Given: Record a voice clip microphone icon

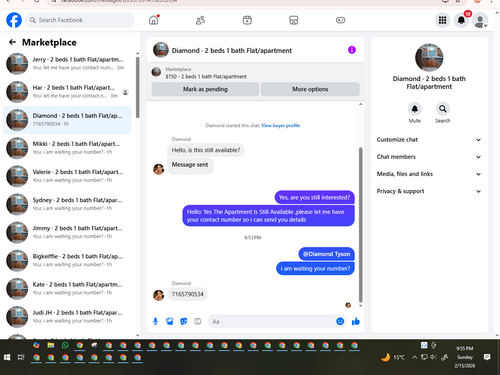Looking at the screenshot, I should pos(155,321).
